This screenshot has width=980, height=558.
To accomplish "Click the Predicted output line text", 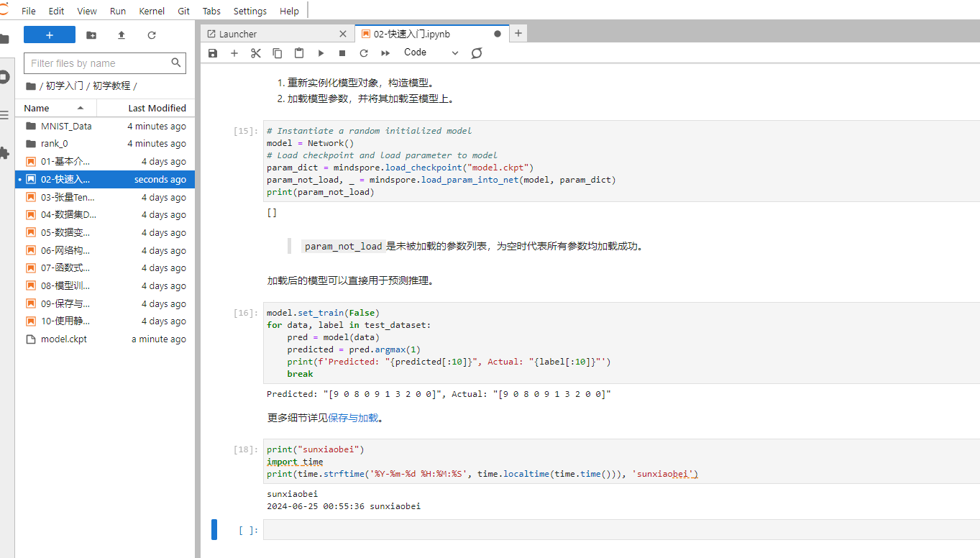I will 439,394.
